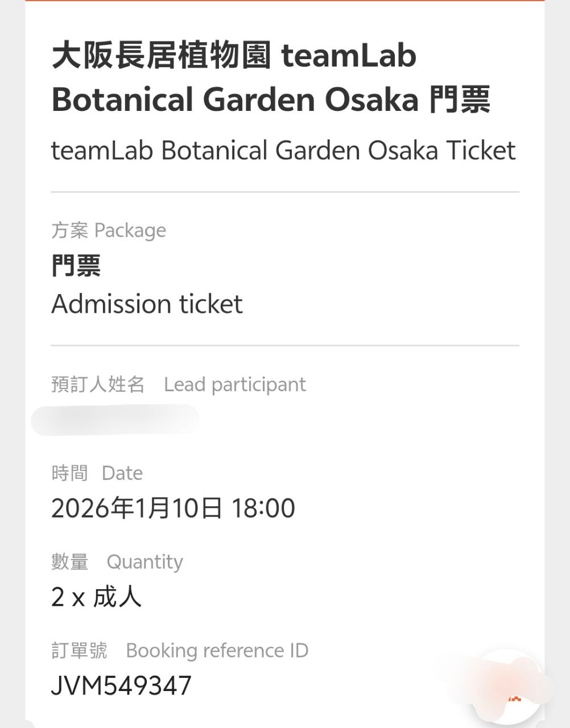Select the date 2026年1月10日
Image resolution: width=570 pixels, height=728 pixels.
pyautogui.click(x=137, y=508)
